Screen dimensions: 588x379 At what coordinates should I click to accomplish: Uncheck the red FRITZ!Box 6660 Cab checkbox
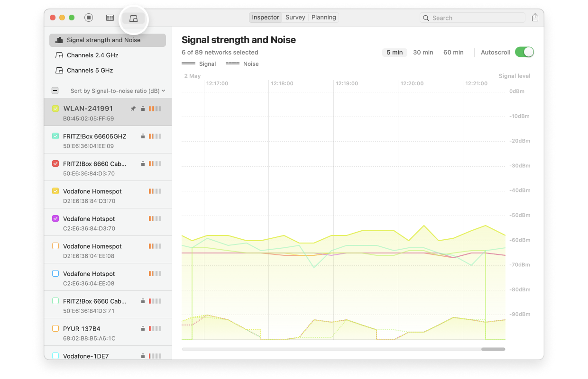(55, 163)
